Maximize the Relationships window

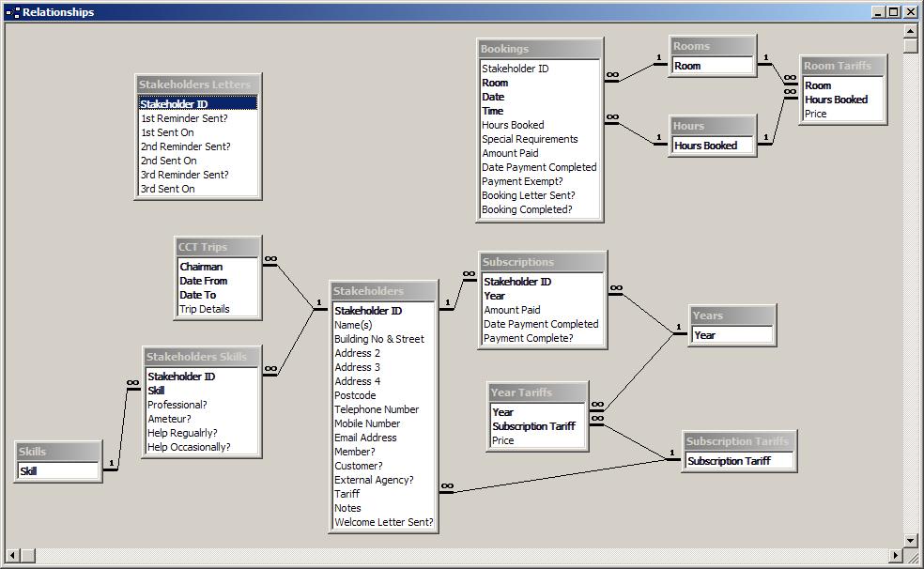893,12
